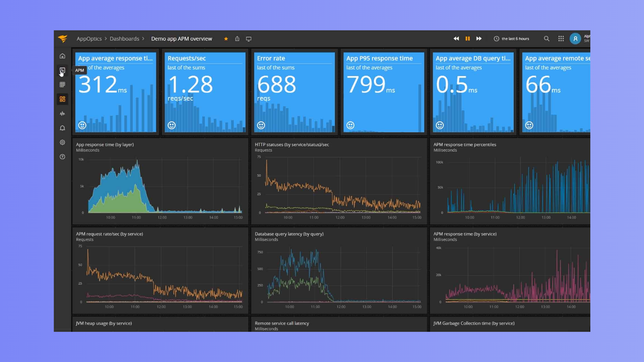
Task: Open the Settings gear sidebar icon
Action: click(62, 142)
